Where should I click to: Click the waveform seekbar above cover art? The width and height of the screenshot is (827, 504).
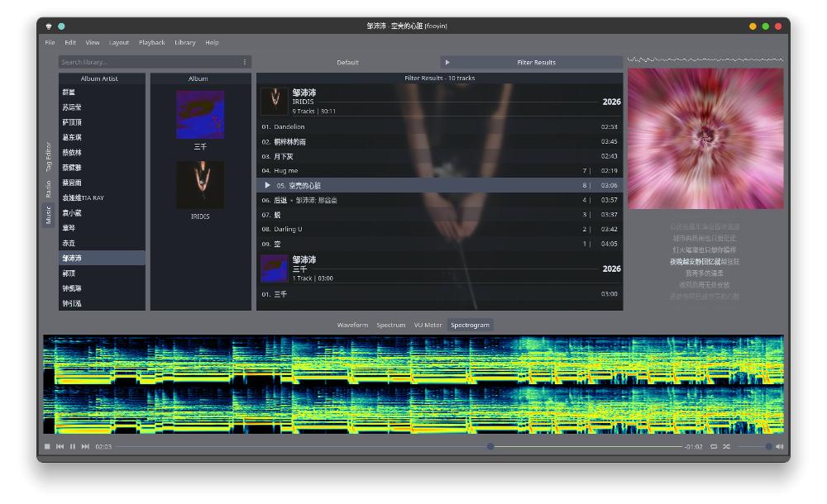click(x=705, y=59)
